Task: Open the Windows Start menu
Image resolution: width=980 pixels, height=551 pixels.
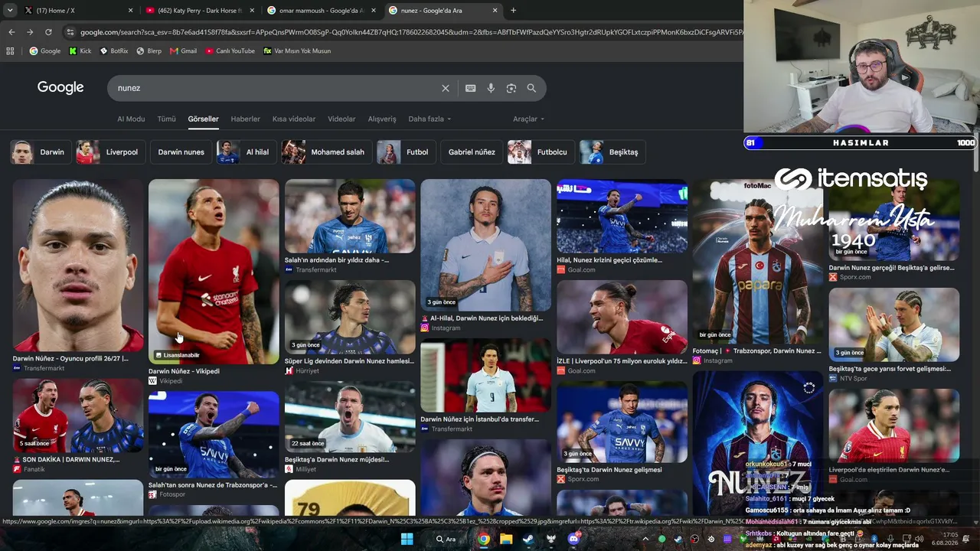Action: click(x=407, y=539)
